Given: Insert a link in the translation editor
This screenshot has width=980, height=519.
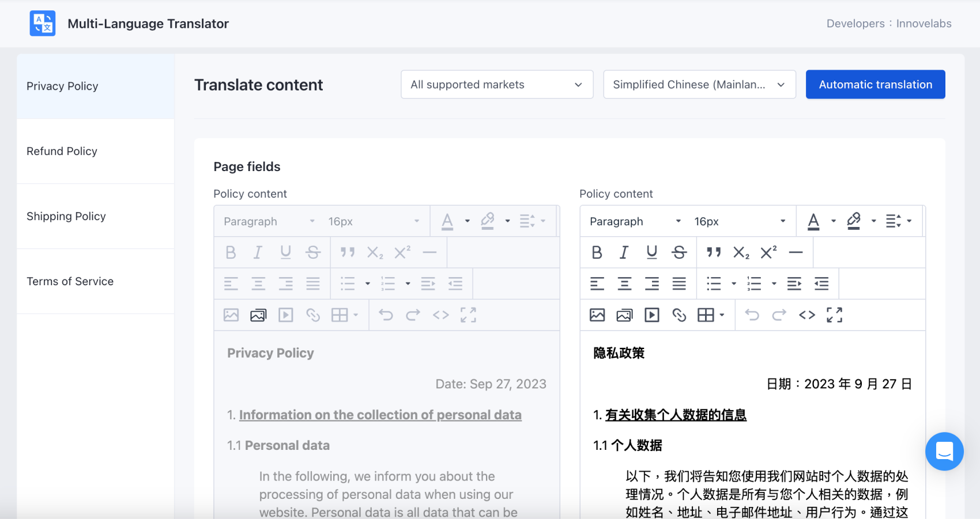Looking at the screenshot, I should tap(679, 315).
